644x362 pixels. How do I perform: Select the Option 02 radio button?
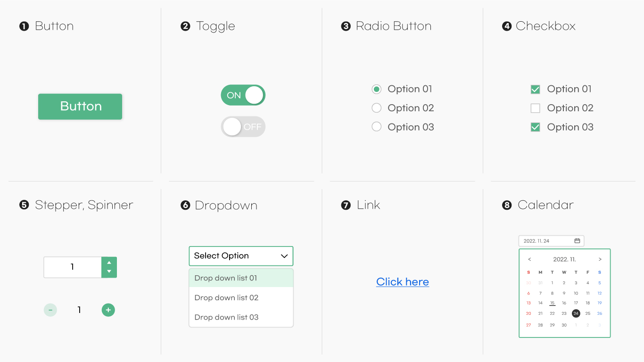click(x=376, y=108)
